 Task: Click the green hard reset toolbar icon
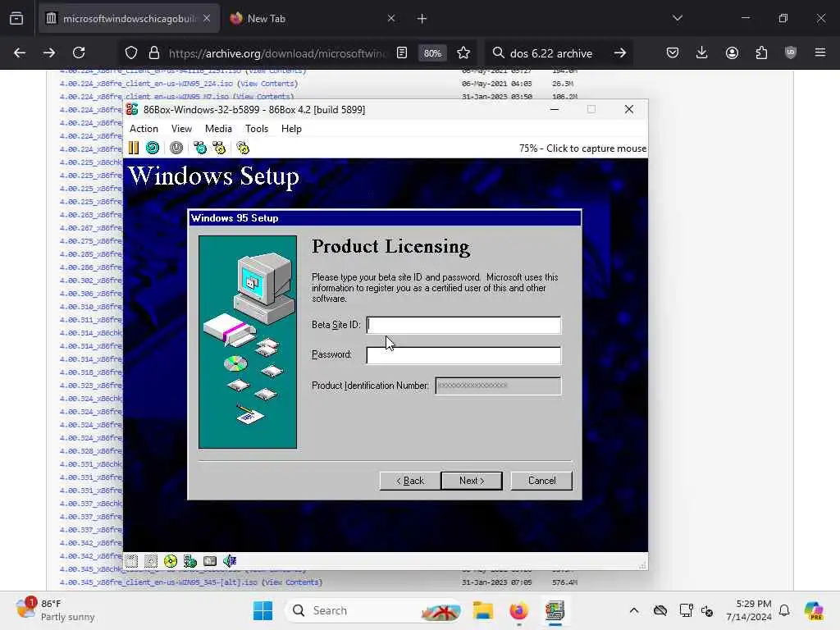152,148
